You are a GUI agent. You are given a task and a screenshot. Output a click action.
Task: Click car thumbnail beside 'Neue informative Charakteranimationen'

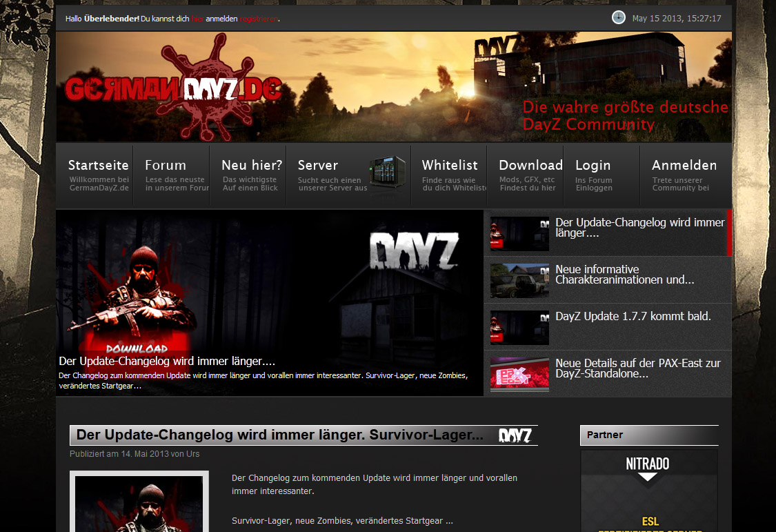click(519, 281)
